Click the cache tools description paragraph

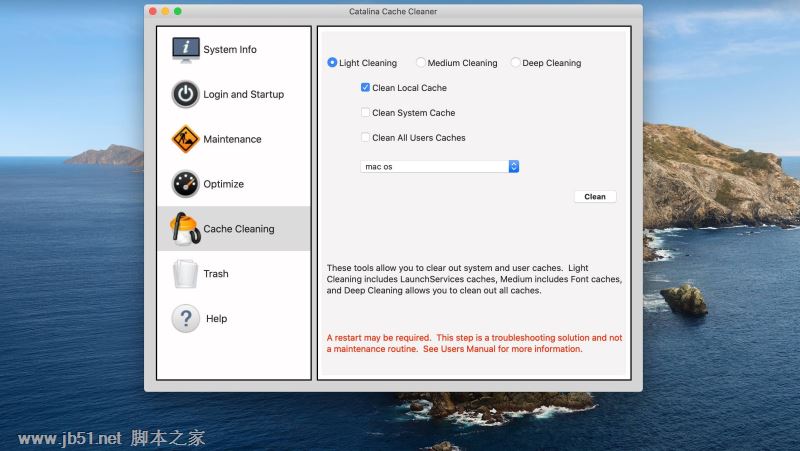coord(474,279)
